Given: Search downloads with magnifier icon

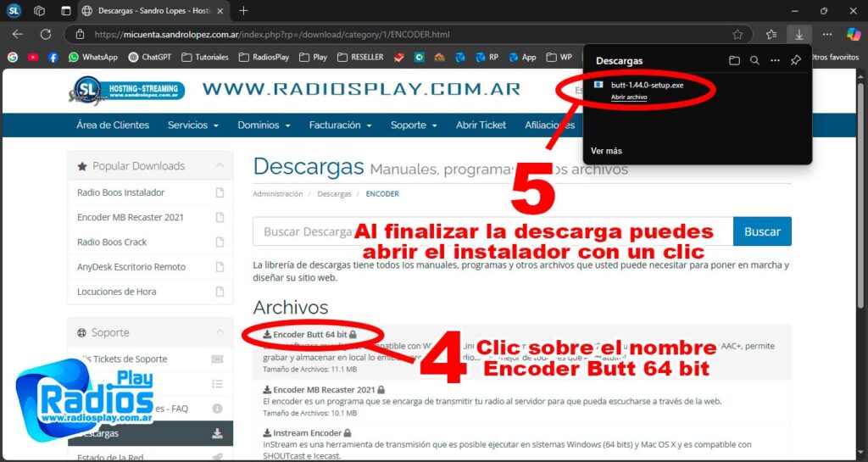Looking at the screenshot, I should click(x=754, y=61).
